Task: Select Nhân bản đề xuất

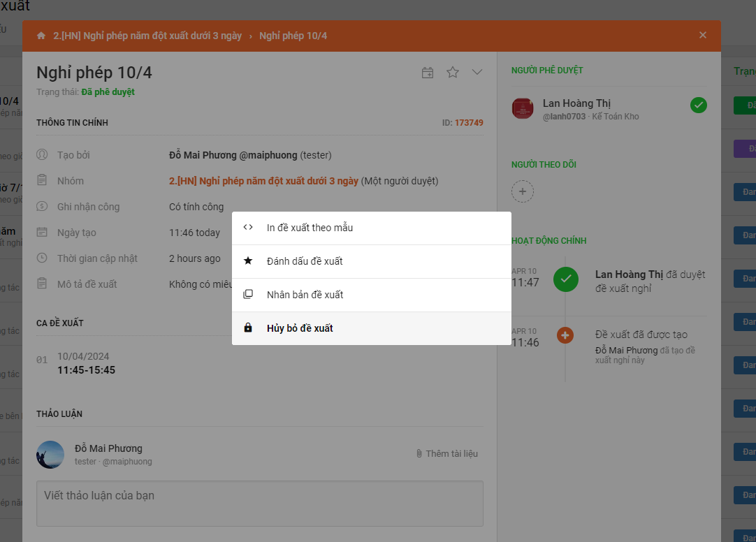Action: pyautogui.click(x=371, y=295)
